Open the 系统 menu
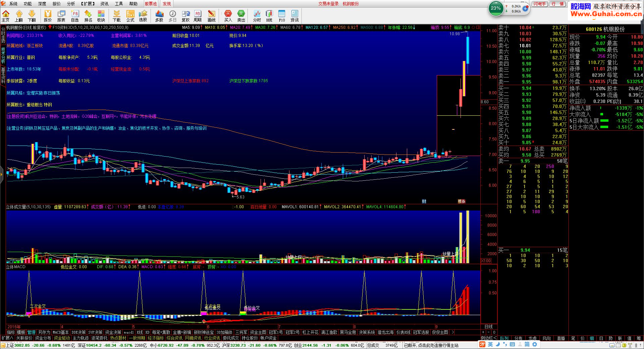This screenshot has width=644, height=349. [13, 4]
